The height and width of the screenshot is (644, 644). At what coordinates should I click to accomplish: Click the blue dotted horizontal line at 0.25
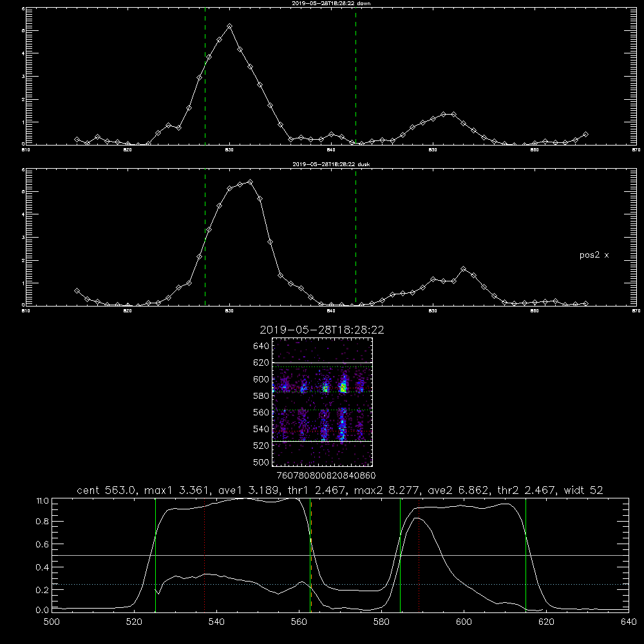[x=340, y=584]
